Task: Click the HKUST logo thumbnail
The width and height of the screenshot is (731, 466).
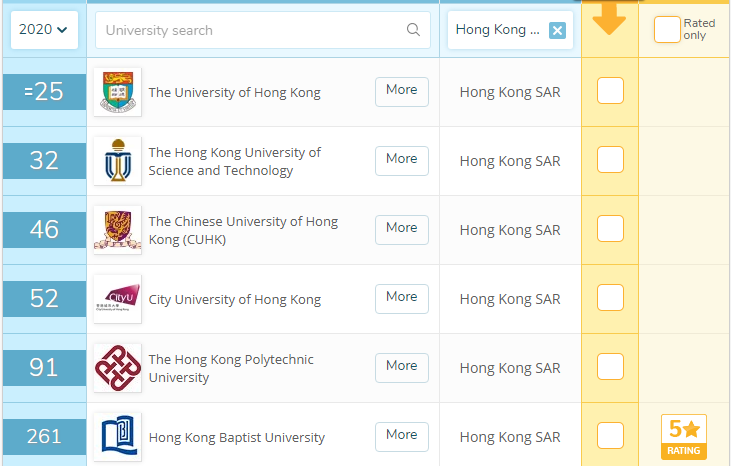Action: (x=117, y=161)
